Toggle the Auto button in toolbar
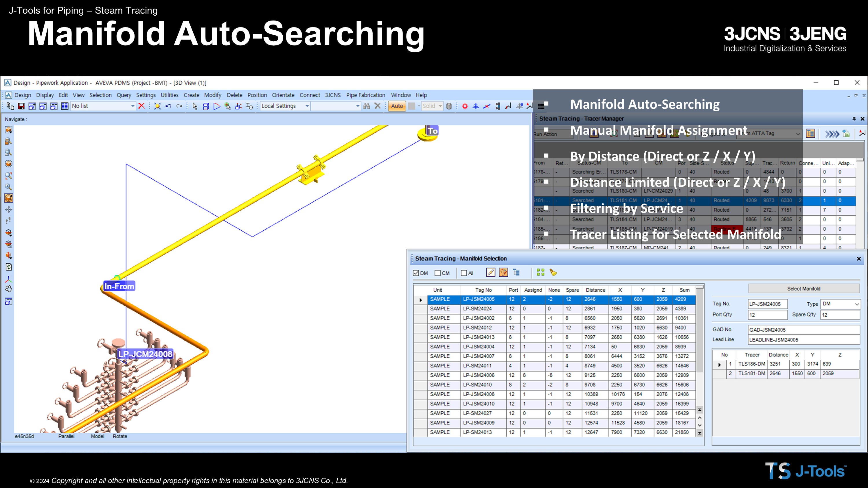The width and height of the screenshot is (868, 488). coord(397,106)
